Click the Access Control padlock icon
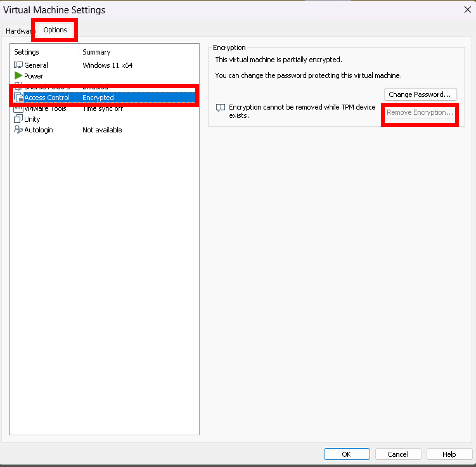Screen dimensions: 476x467 tap(18, 97)
